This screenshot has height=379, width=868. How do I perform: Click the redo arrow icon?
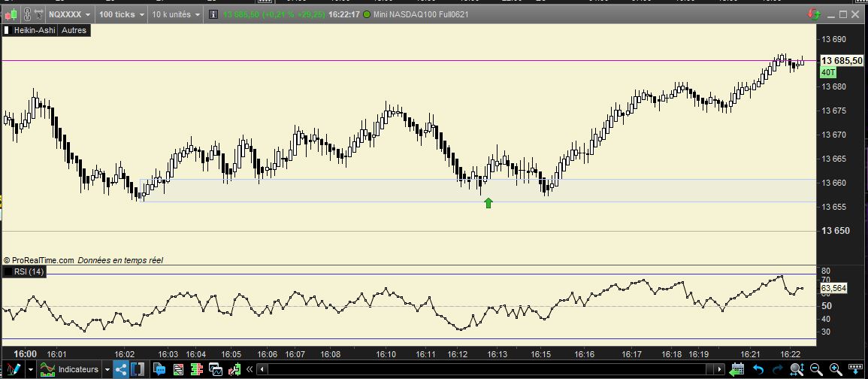tap(778, 369)
